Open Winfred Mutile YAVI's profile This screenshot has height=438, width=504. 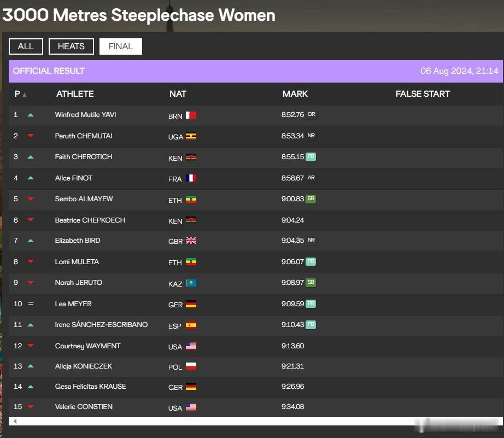85,114
